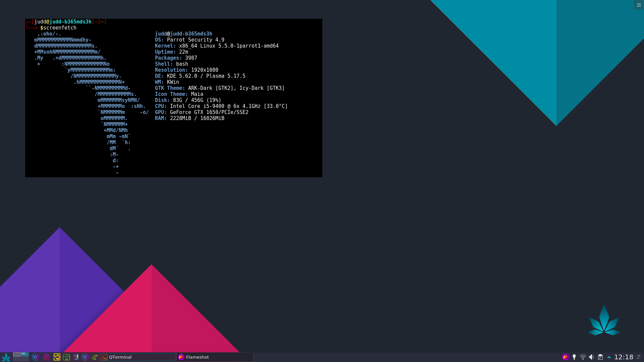Screen dimensions: 644x362
Task: Open the clipboard tray icon
Action: coord(600,357)
